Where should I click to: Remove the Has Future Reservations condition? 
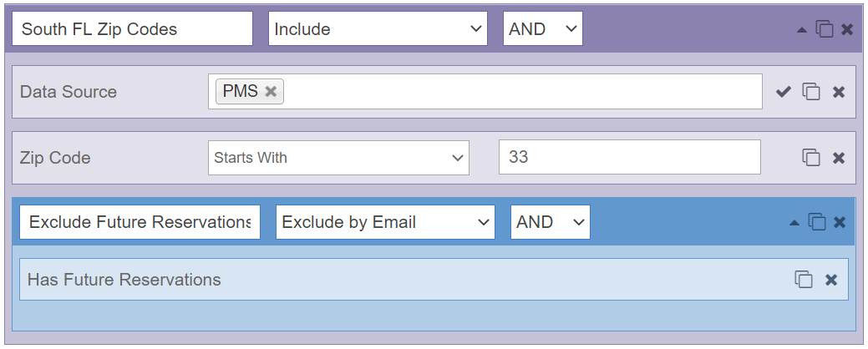(x=831, y=280)
